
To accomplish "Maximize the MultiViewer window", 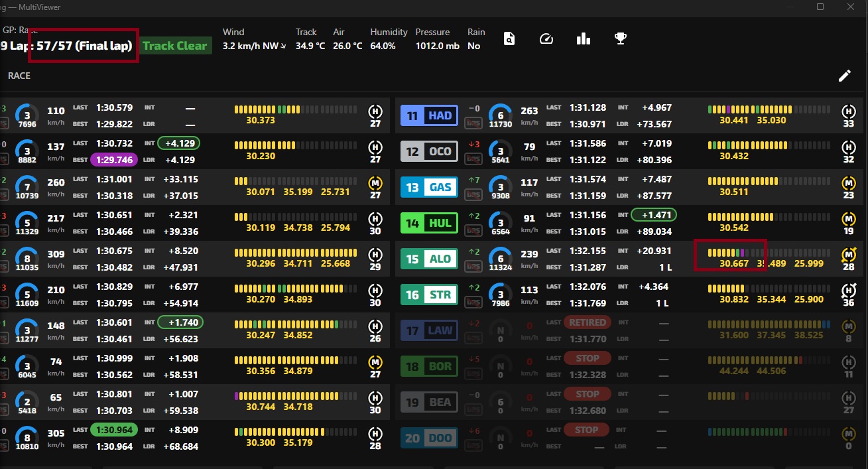I will click(x=820, y=7).
